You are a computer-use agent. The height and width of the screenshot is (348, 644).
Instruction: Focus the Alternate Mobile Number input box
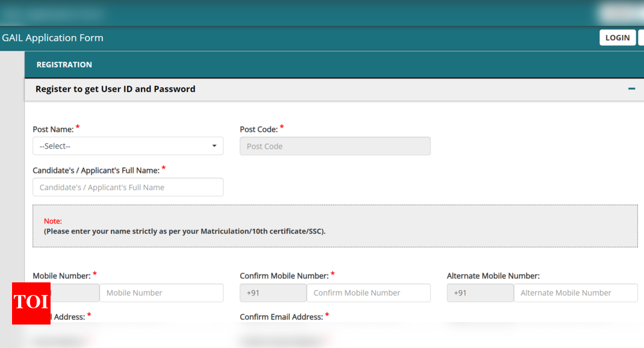(575, 293)
